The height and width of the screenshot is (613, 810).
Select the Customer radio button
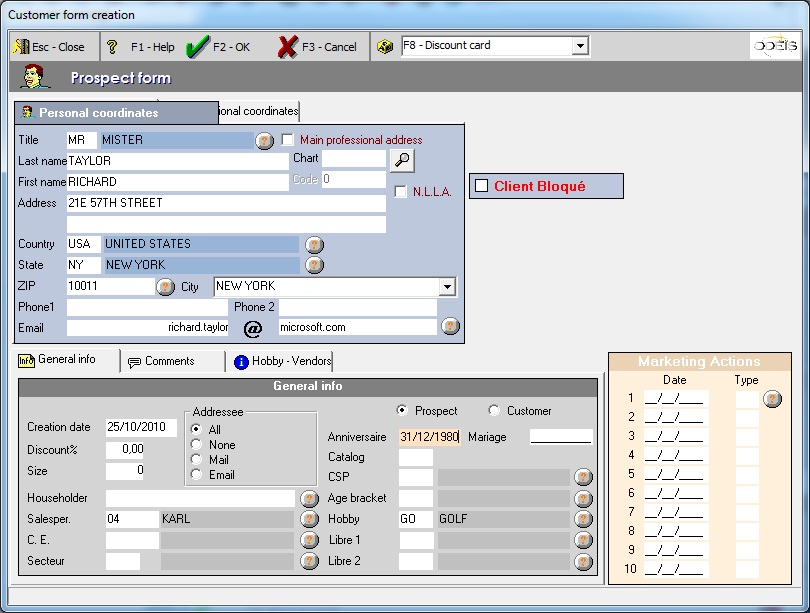pos(494,410)
